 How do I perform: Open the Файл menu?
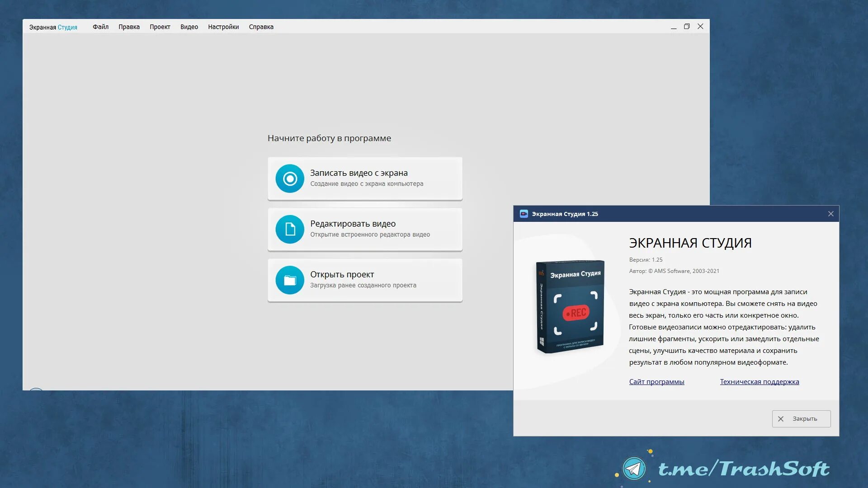[100, 27]
